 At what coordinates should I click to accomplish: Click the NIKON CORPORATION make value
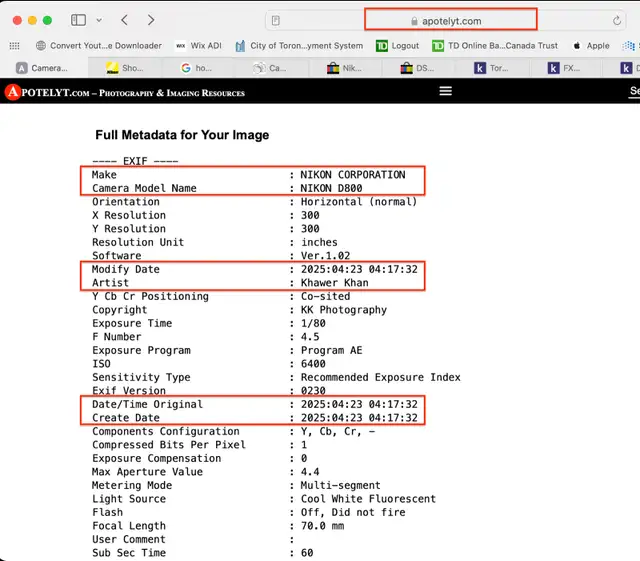pyautogui.click(x=353, y=175)
